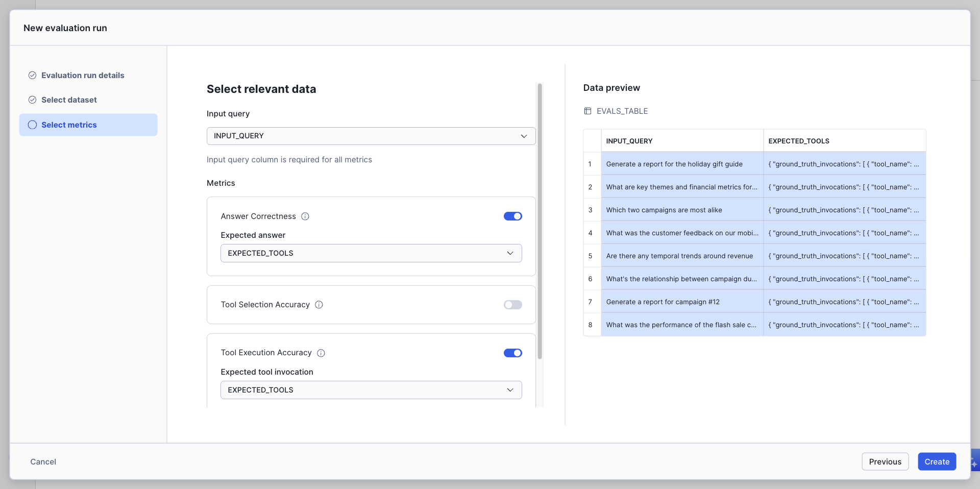Open the Expected tool invocation dropdown
Image resolution: width=980 pixels, height=489 pixels.
click(x=371, y=389)
